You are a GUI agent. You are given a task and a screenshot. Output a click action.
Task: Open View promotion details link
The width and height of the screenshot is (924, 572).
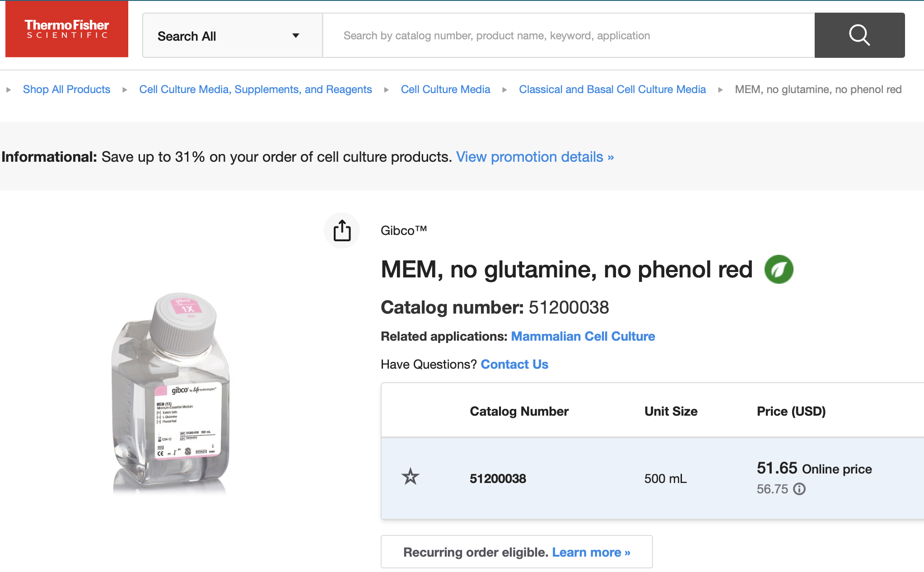tap(535, 157)
